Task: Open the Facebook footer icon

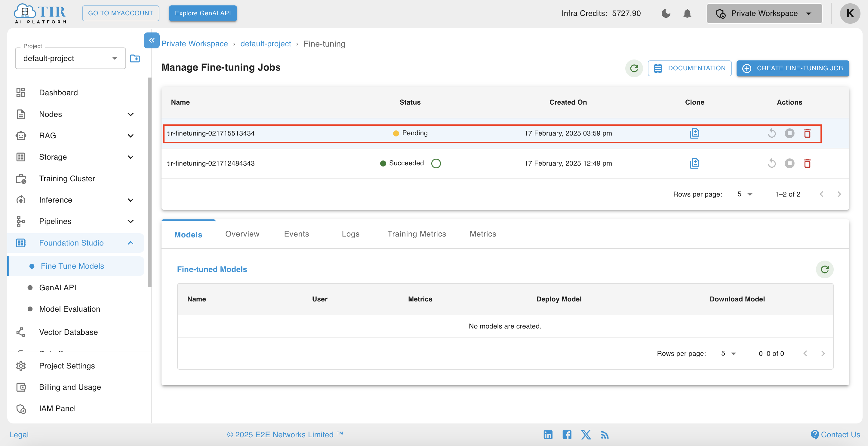Action: [x=567, y=435]
